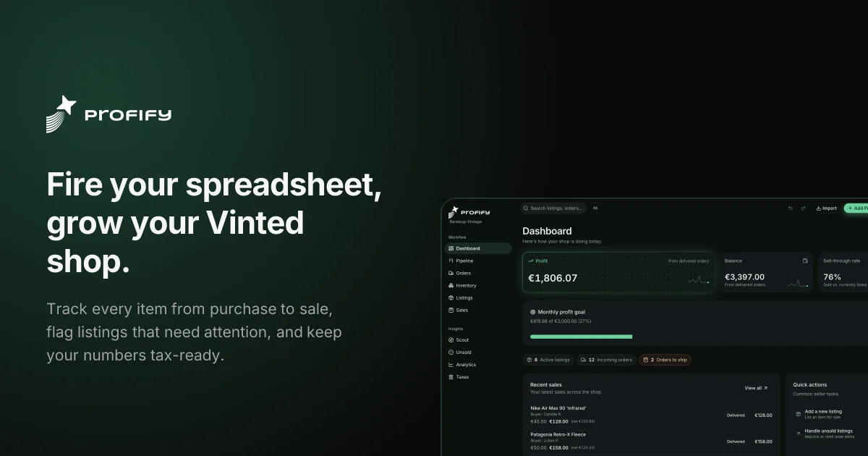Open the Balance card wallet icon
The width and height of the screenshot is (868, 456).
(805, 261)
